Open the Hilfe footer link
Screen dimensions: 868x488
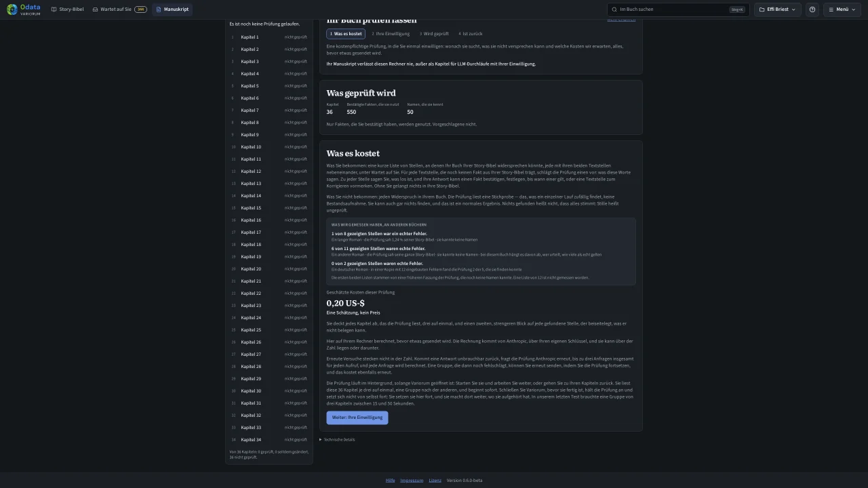tap(390, 481)
